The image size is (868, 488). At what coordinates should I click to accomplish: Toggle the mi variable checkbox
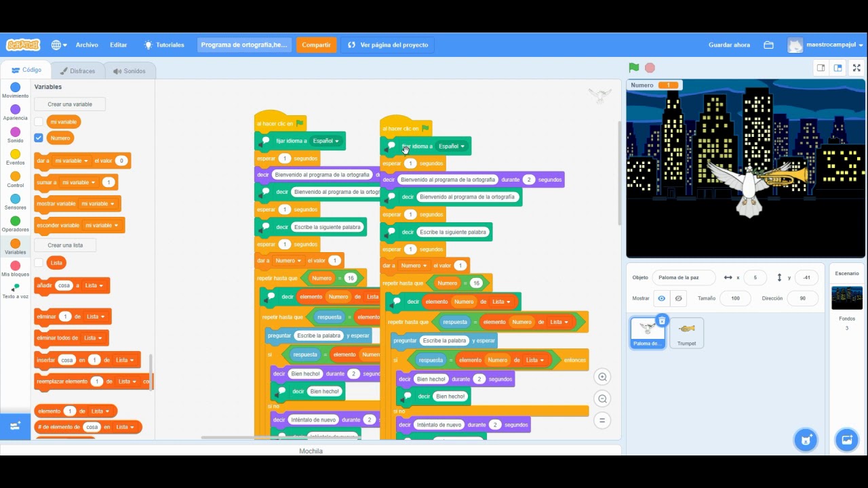[x=39, y=122]
